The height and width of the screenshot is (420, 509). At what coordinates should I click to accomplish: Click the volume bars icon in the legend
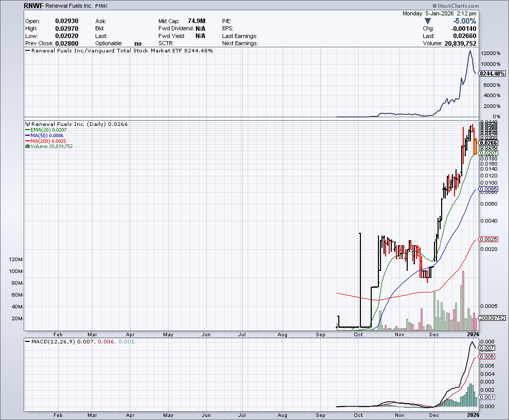[28, 147]
